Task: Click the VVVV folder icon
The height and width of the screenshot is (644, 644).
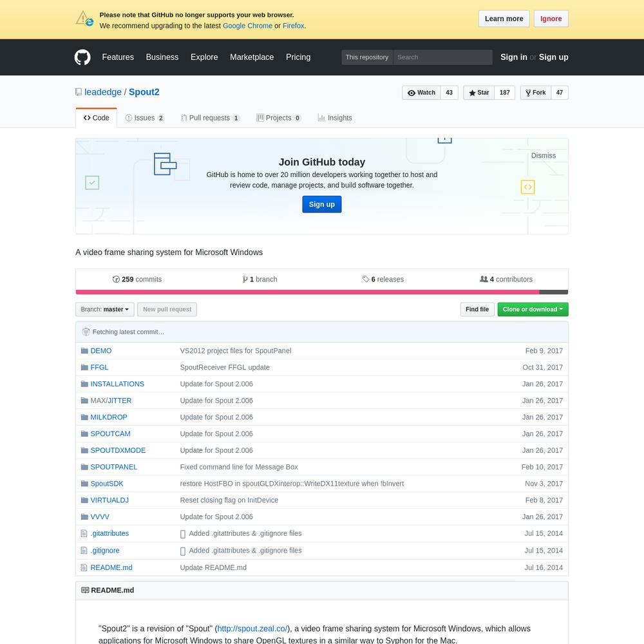Action: point(84,516)
